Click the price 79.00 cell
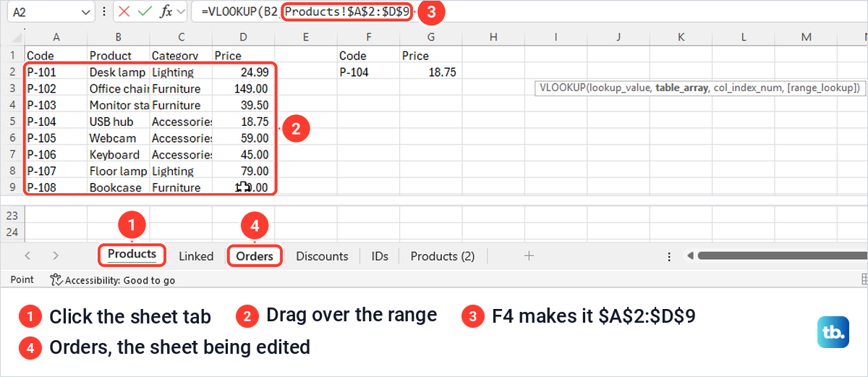This screenshot has width=868, height=377. pos(243,171)
